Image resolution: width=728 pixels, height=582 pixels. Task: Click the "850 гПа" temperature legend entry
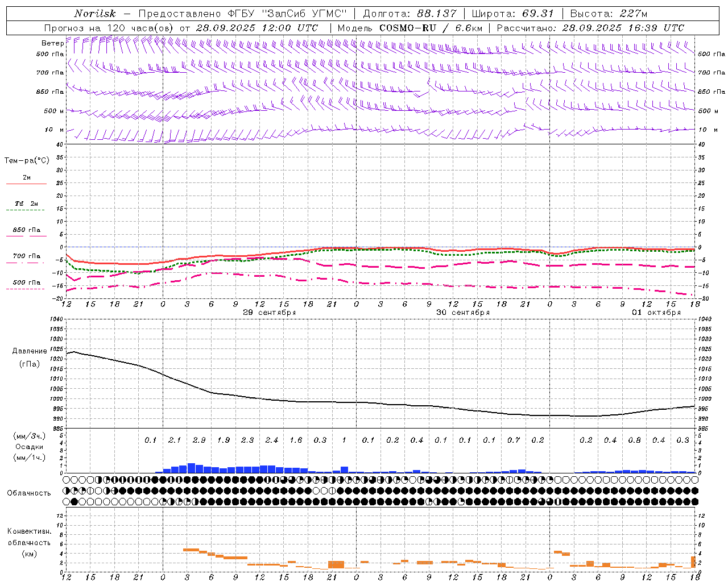(27, 230)
